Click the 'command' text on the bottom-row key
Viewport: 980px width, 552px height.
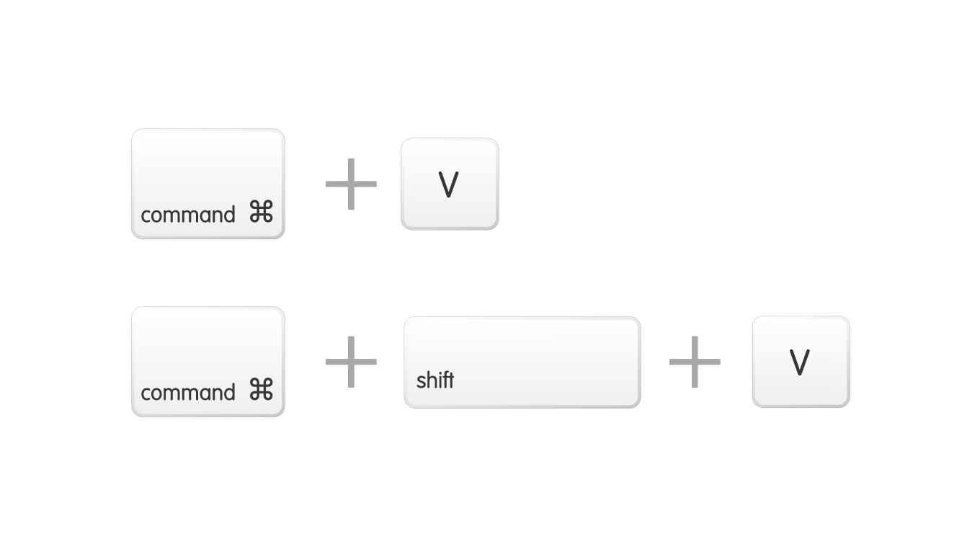[188, 393]
